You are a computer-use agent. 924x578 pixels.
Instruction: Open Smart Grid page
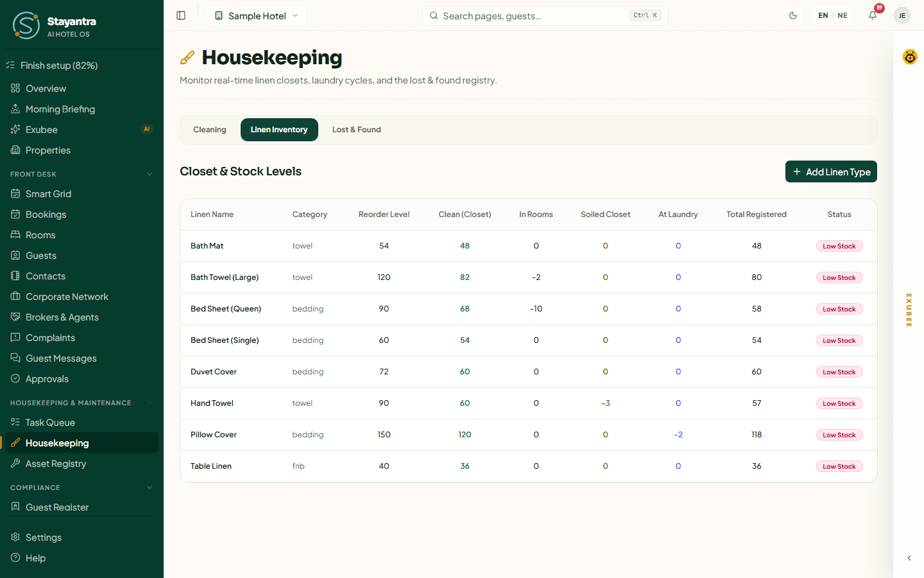(81, 194)
